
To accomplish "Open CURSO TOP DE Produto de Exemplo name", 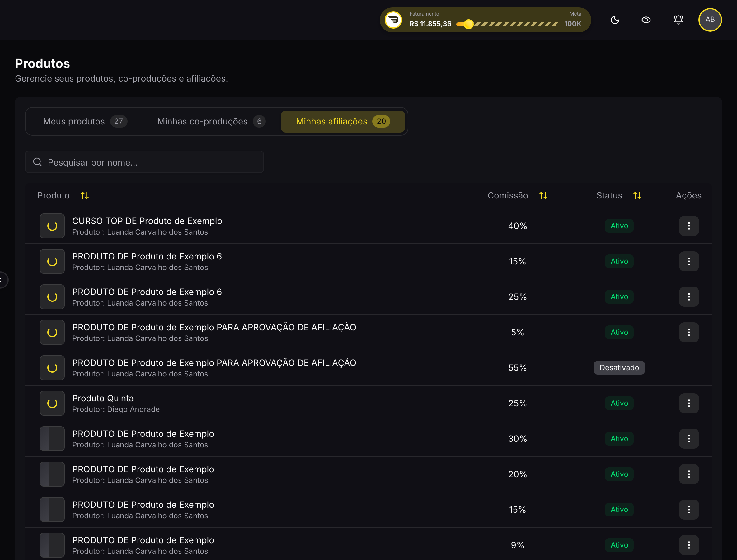I will (x=147, y=221).
